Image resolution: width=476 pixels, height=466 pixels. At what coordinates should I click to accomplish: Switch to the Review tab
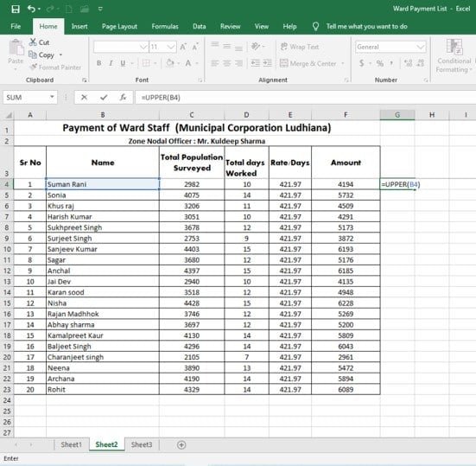(230, 27)
